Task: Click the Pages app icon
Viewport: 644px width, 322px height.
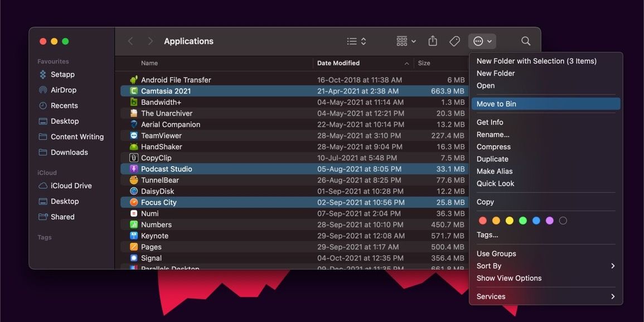Action: (x=133, y=247)
